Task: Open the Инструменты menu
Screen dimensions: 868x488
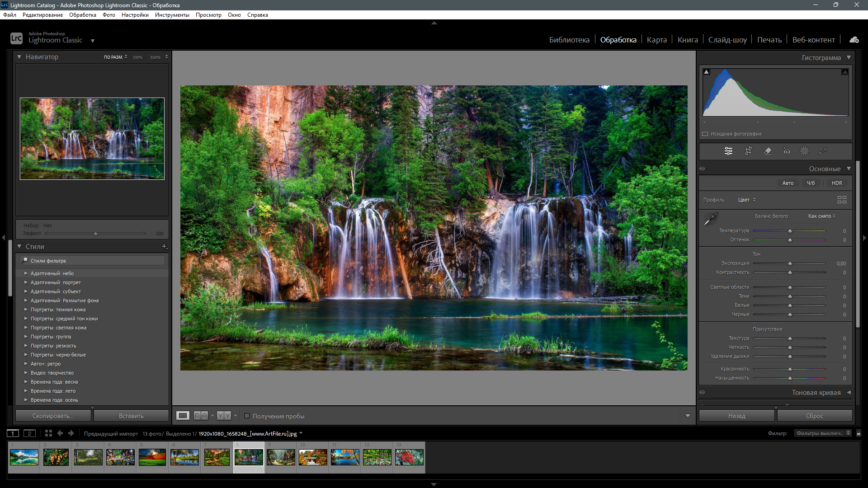Action: coord(172,15)
